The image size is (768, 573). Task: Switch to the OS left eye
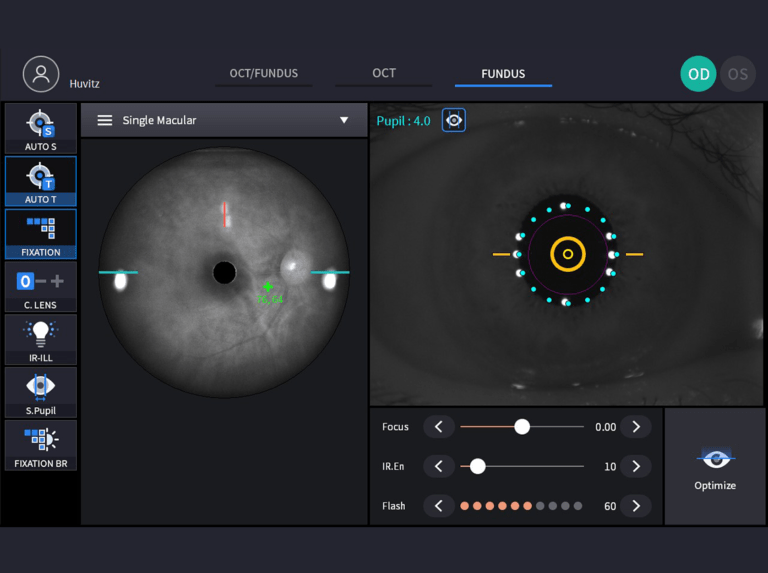coord(737,74)
